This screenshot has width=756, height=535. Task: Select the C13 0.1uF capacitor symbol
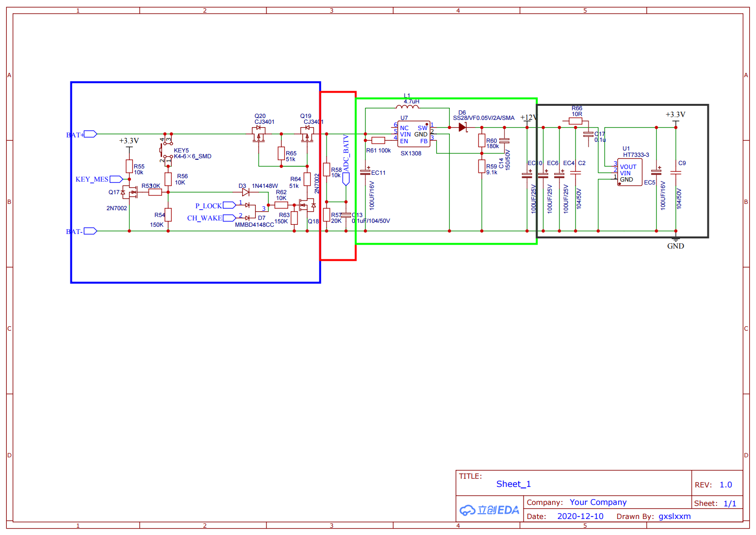346,215
